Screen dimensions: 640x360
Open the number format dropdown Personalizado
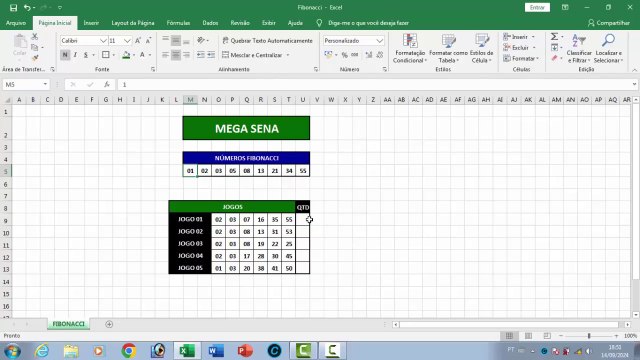(380, 41)
